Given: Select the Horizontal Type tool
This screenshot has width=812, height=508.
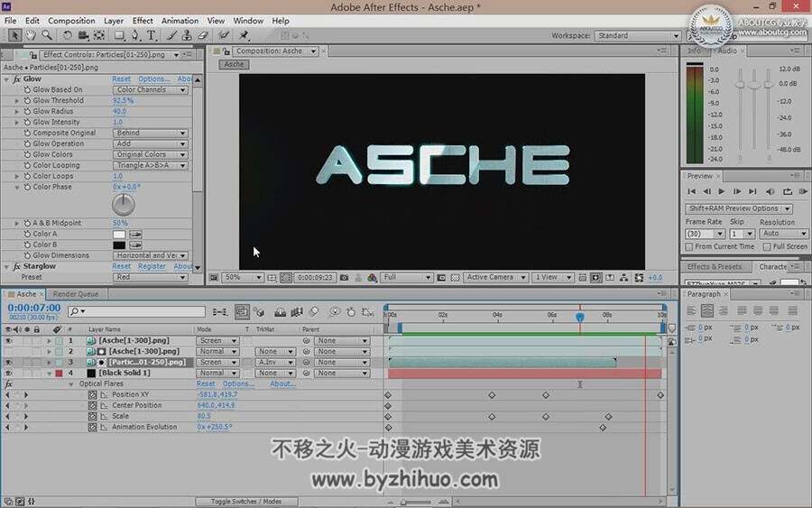Looking at the screenshot, I should point(152,35).
